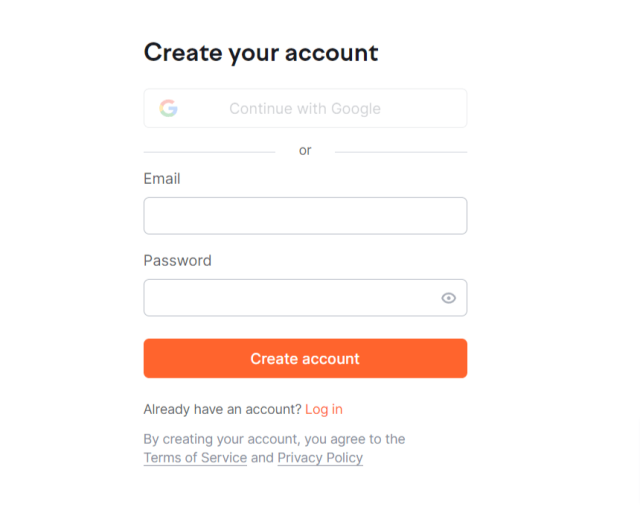Viewport: 640px width, 519px height.
Task: Open the Terms of Service link
Action: coord(195,458)
